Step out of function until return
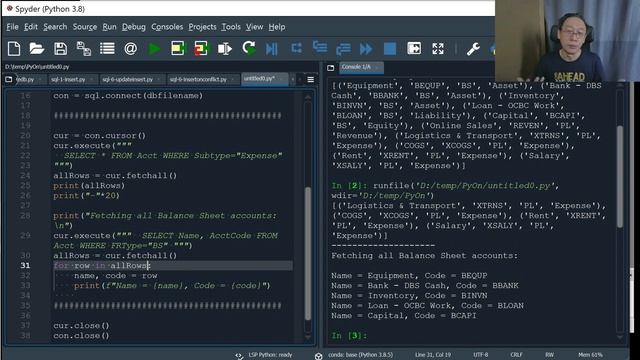Image resolution: width=640 pixels, height=360 pixels. point(343,49)
